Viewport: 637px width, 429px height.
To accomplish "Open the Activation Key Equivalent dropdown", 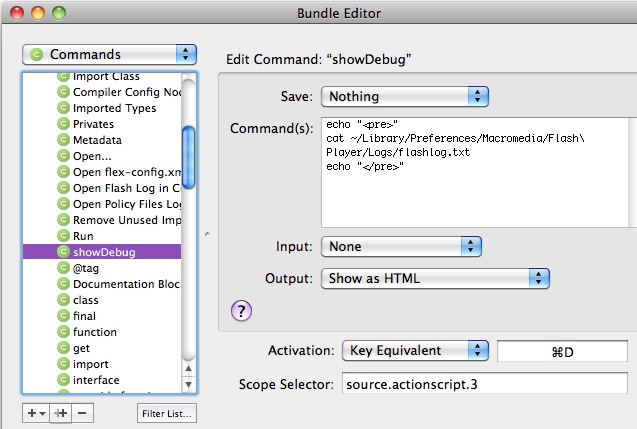I will 414,351.
